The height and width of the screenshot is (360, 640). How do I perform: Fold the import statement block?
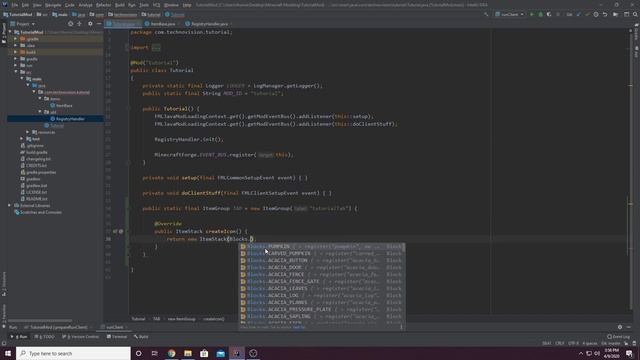(127, 47)
